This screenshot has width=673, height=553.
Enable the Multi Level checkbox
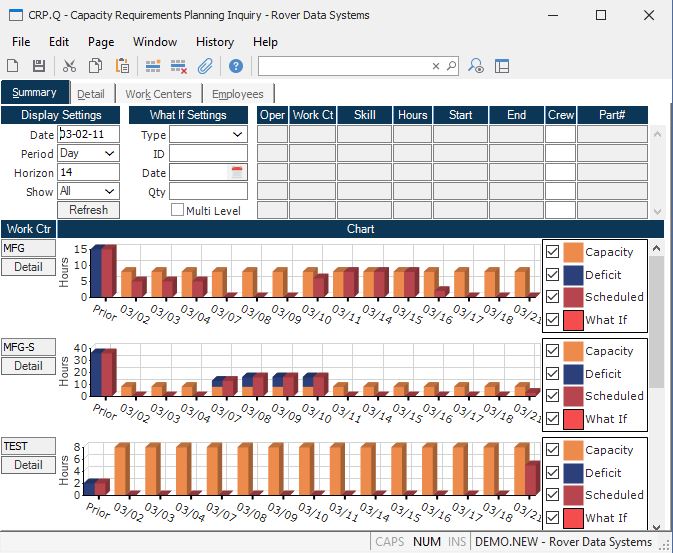[x=177, y=210]
